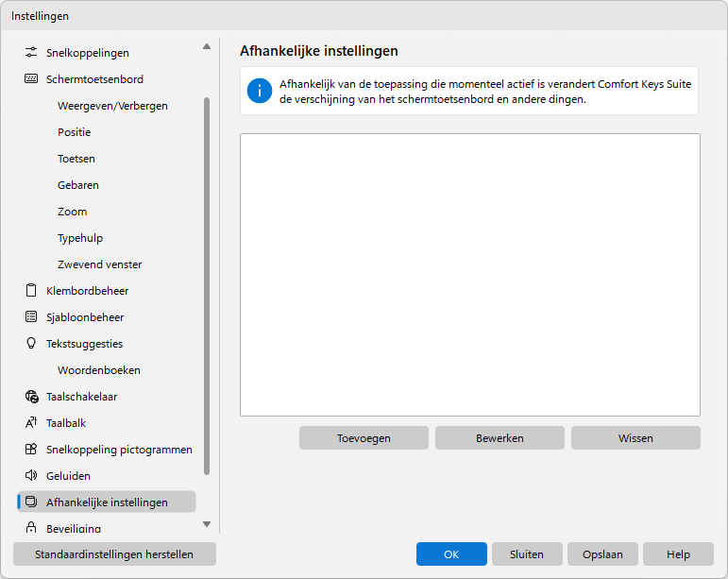Open the Snelkoppelingen settings page
The width and height of the screenshot is (728, 579).
coord(88,53)
